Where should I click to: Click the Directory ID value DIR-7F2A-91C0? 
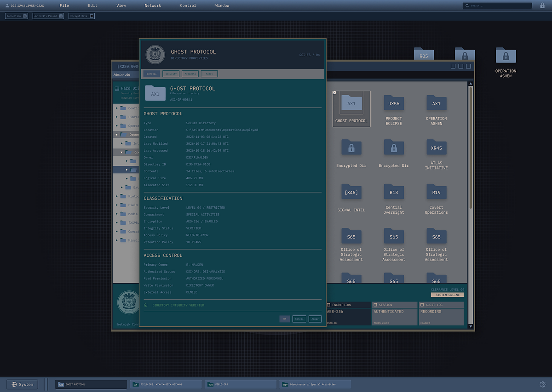tap(198, 165)
